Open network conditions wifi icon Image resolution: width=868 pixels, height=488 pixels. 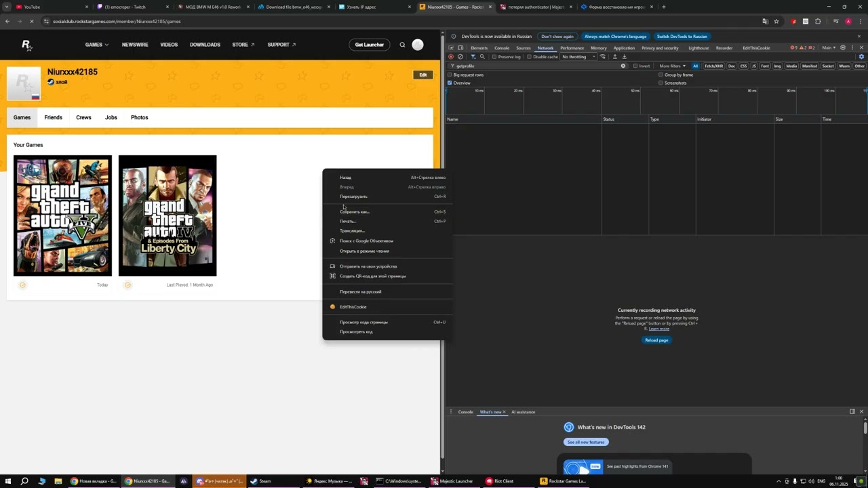(x=603, y=57)
